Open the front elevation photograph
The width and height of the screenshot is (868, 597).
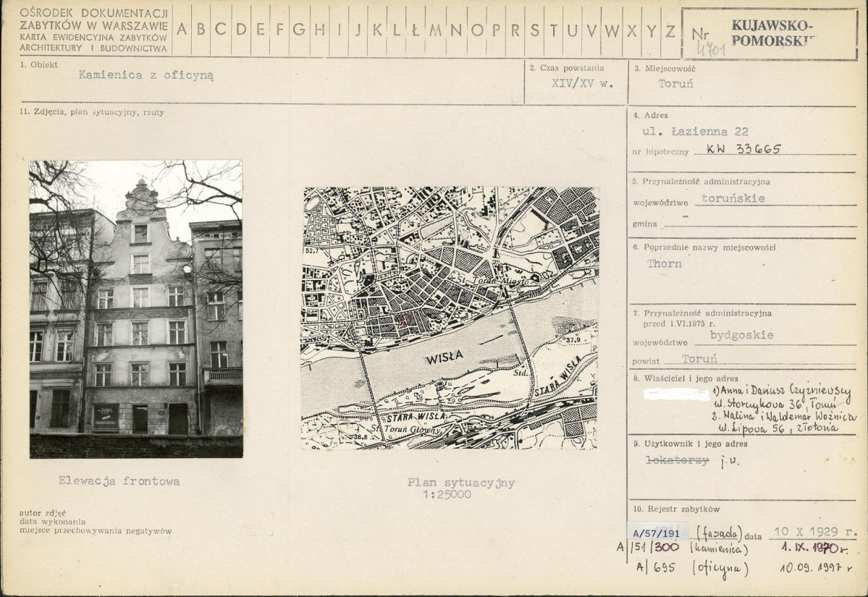pos(135,308)
